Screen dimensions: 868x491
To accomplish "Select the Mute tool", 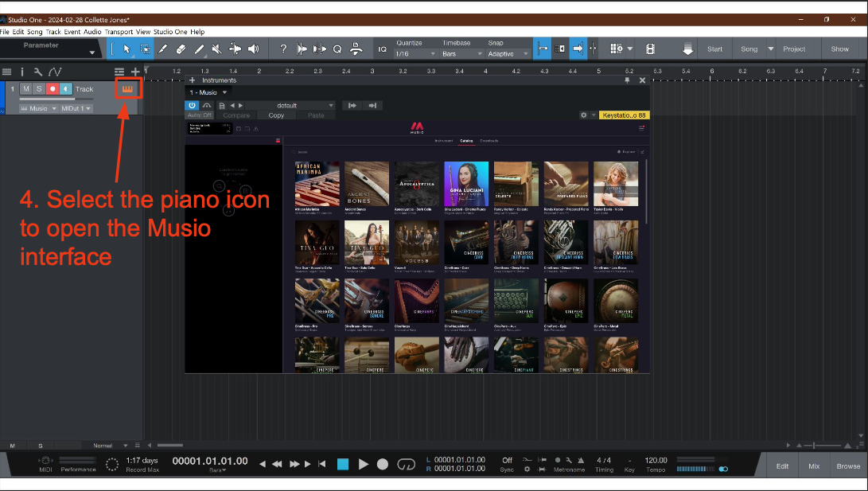I will [217, 49].
